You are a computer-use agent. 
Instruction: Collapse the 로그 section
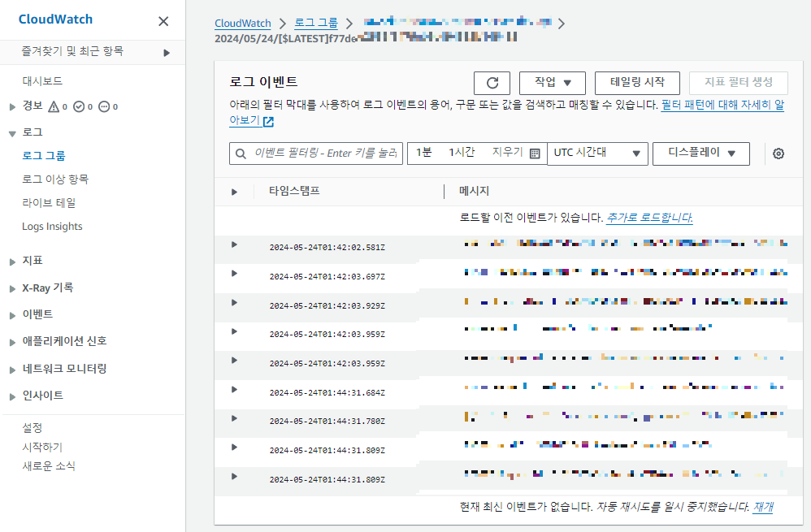point(12,133)
